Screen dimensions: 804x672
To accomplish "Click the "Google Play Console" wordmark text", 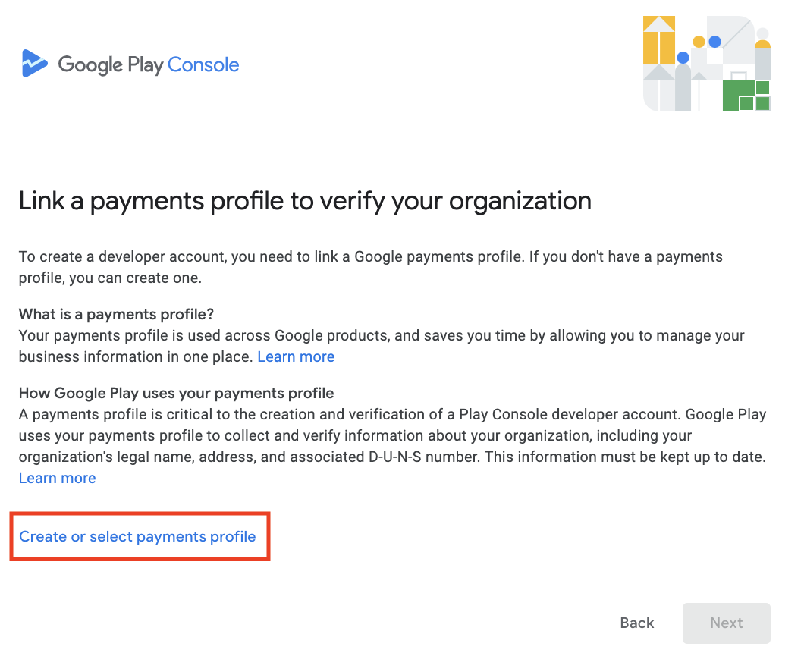I will 148,65.
